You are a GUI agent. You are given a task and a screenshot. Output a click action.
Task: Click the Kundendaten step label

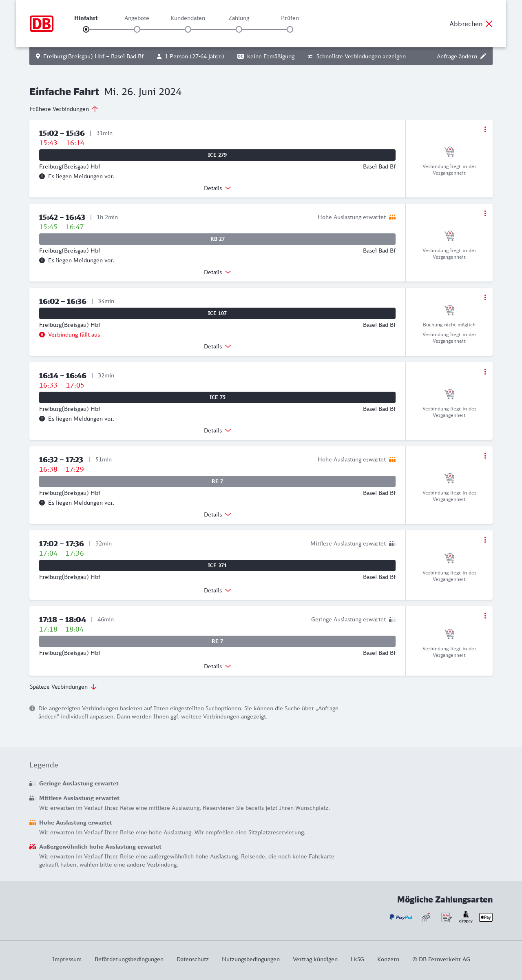tap(188, 18)
